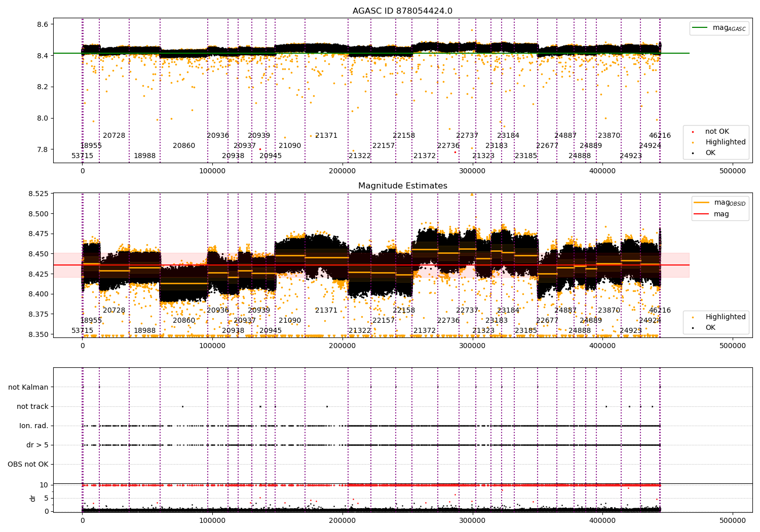
Task: Click the red "mag" legend entry in middle plot
Action: coord(712,214)
